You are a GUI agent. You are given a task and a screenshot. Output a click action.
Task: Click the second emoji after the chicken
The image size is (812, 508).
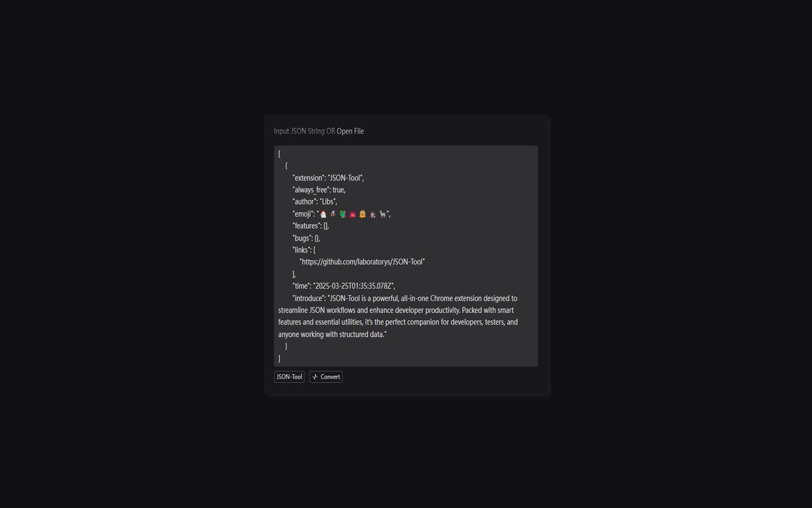point(333,215)
